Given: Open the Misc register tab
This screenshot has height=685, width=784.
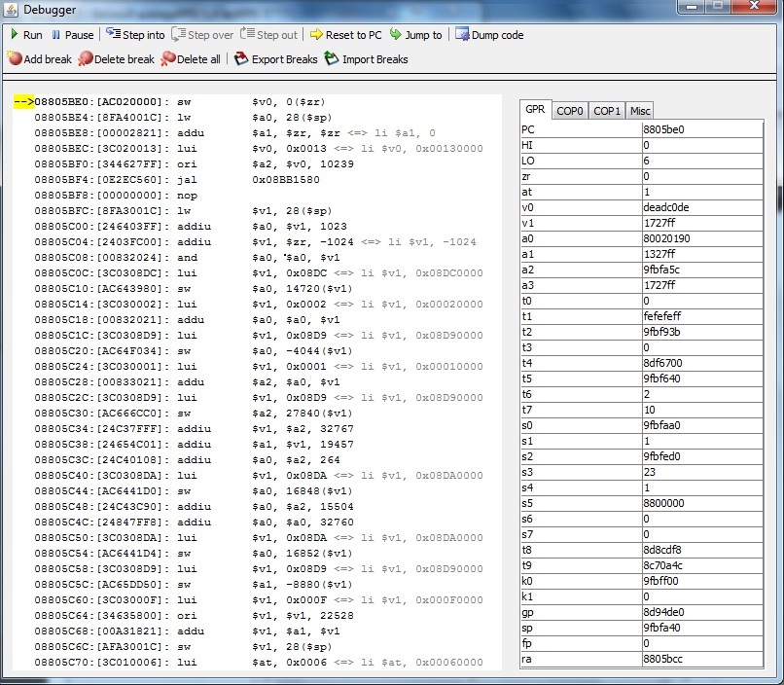Looking at the screenshot, I should (x=639, y=111).
